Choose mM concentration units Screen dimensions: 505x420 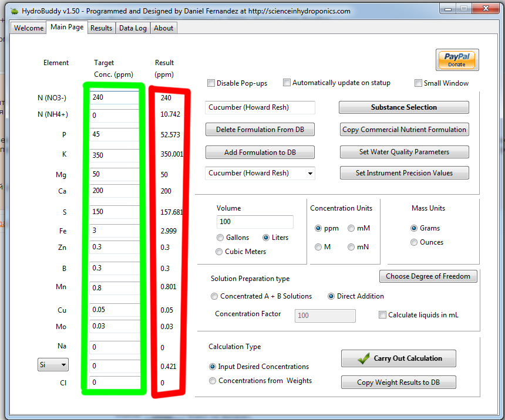[x=351, y=228]
